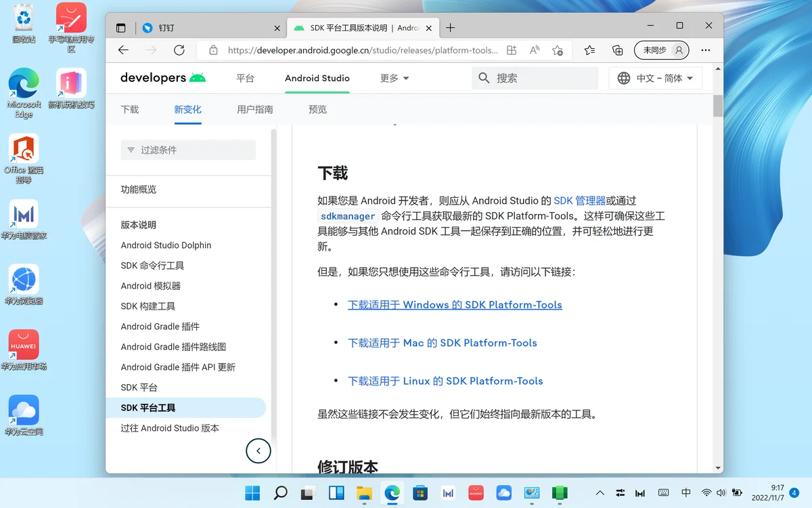Click the 过滤条件 filter field

pyautogui.click(x=188, y=150)
